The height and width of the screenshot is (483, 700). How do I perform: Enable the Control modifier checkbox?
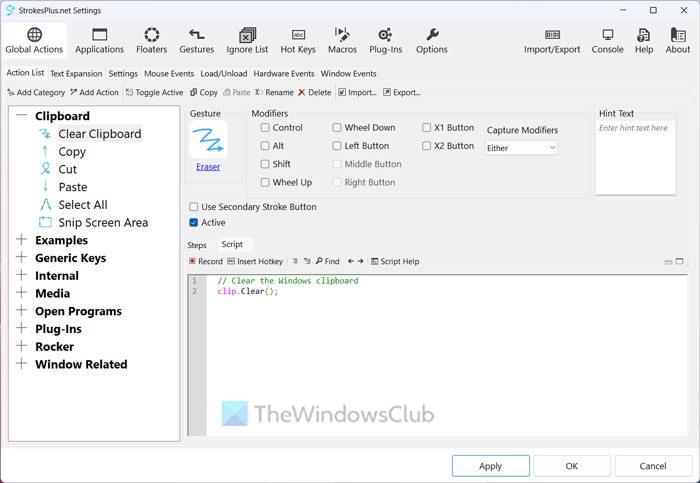(x=265, y=128)
